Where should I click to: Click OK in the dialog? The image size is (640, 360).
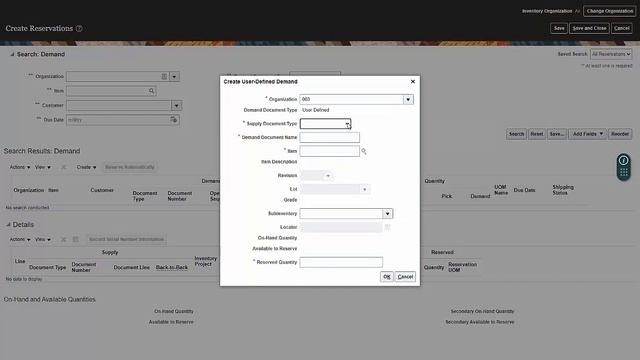[387, 277]
